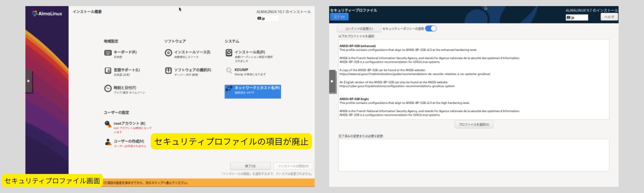Click the Select profile (プロファイルを選択) button

click(474, 124)
